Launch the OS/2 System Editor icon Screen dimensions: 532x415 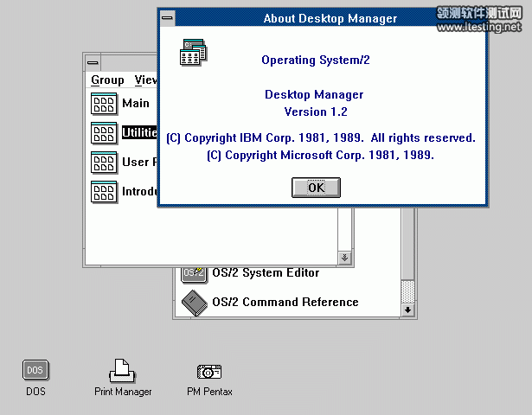(194, 273)
